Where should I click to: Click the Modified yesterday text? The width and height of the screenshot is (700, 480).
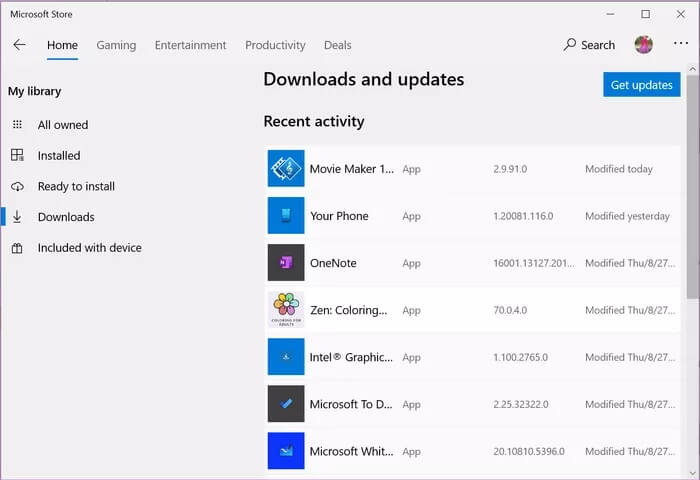point(627,216)
